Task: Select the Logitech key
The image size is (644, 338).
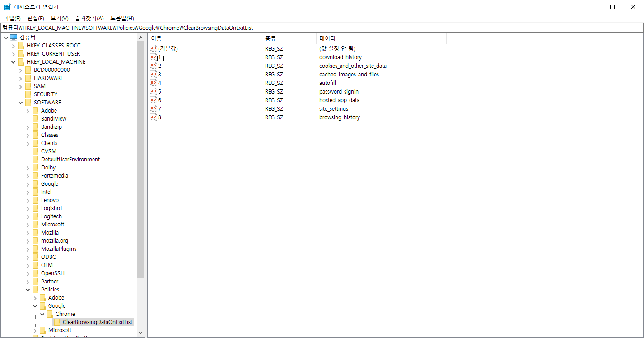Action: [x=51, y=216]
